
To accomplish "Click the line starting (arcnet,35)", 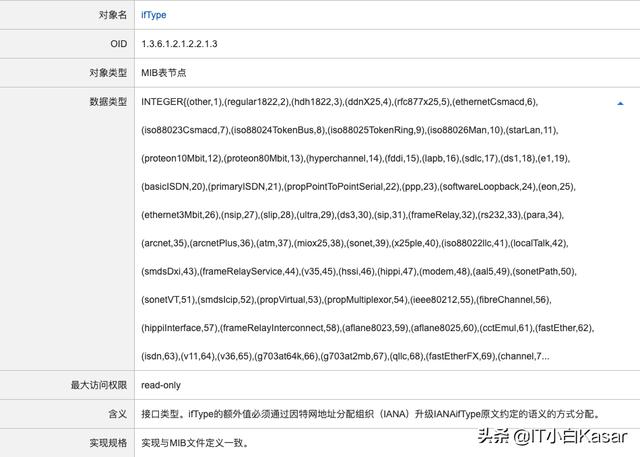I will (355, 243).
